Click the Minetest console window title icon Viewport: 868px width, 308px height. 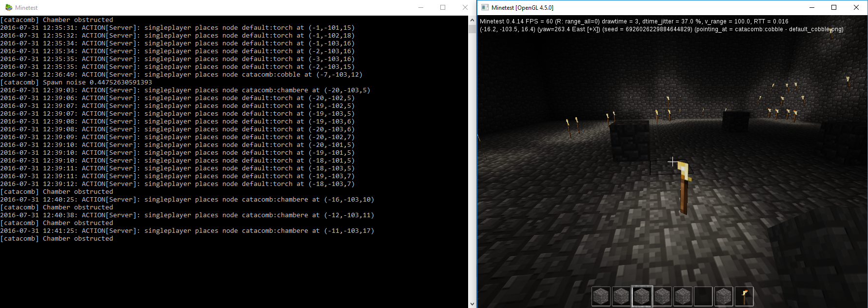click(x=8, y=7)
